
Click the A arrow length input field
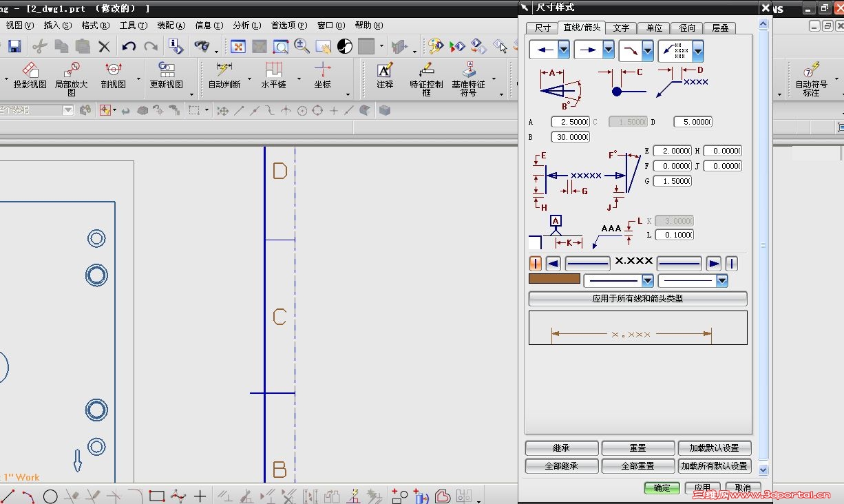click(x=571, y=122)
